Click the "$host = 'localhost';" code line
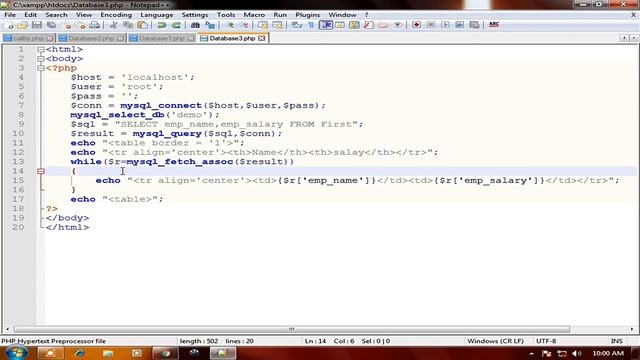This screenshot has width=640, height=360. [133, 78]
